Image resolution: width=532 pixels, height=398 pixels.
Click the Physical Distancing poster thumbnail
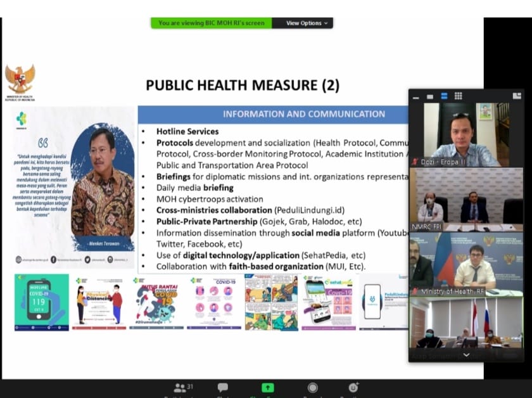99,302
